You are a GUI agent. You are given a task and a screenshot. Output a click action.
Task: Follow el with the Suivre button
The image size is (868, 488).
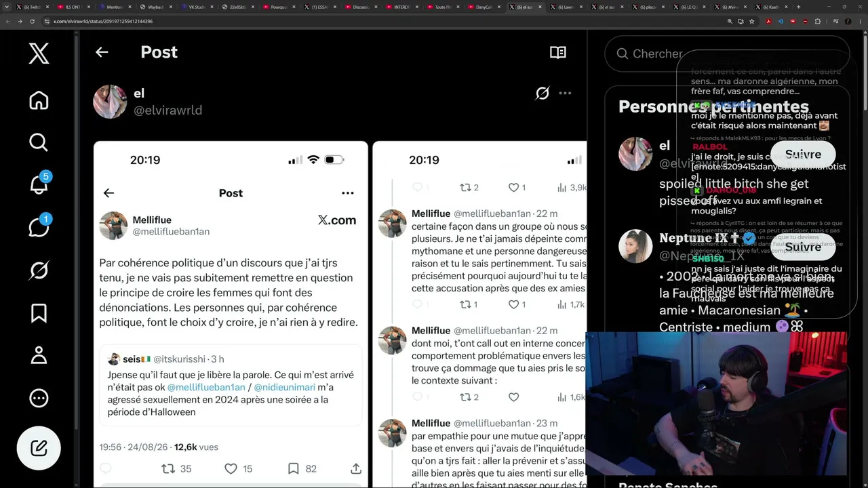click(803, 155)
